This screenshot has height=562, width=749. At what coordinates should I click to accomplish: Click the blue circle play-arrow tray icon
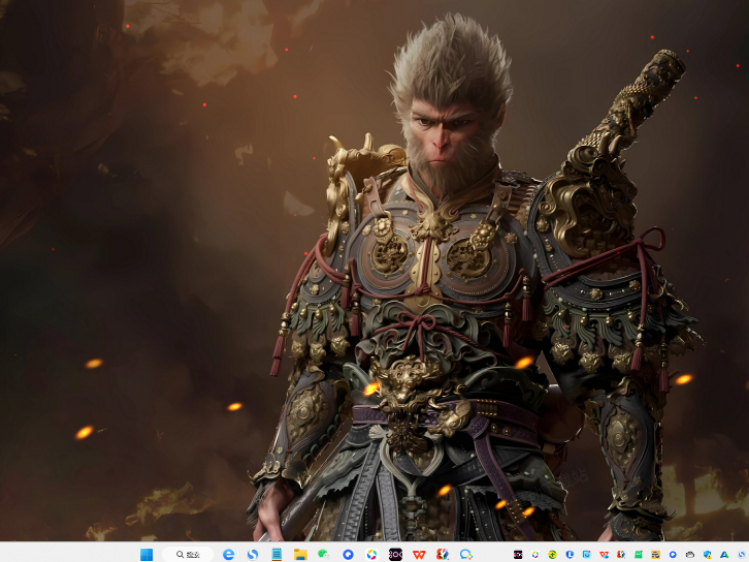pos(673,554)
